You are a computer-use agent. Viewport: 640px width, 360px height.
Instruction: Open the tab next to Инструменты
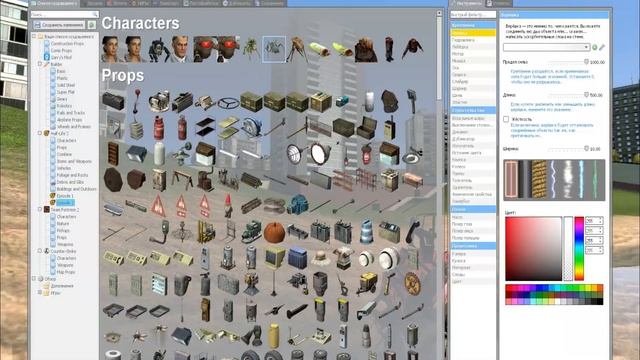click(x=499, y=3)
